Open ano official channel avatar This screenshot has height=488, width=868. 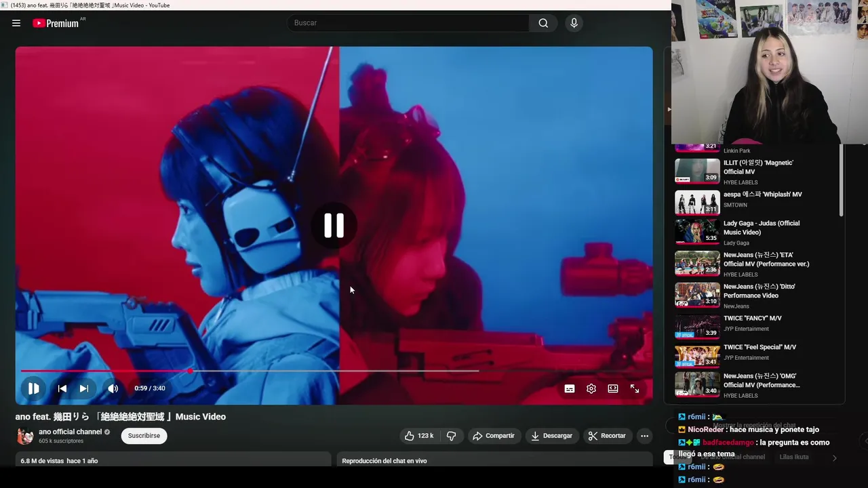(25, 436)
